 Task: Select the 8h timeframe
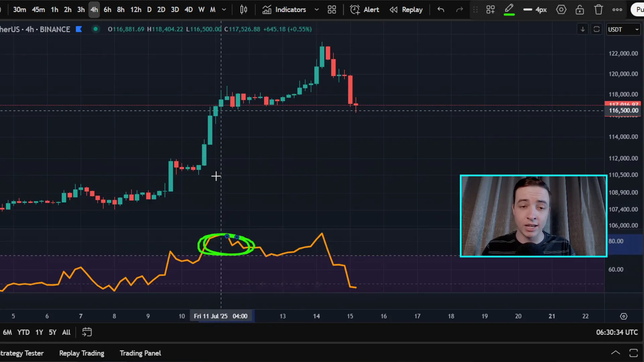coord(121,10)
